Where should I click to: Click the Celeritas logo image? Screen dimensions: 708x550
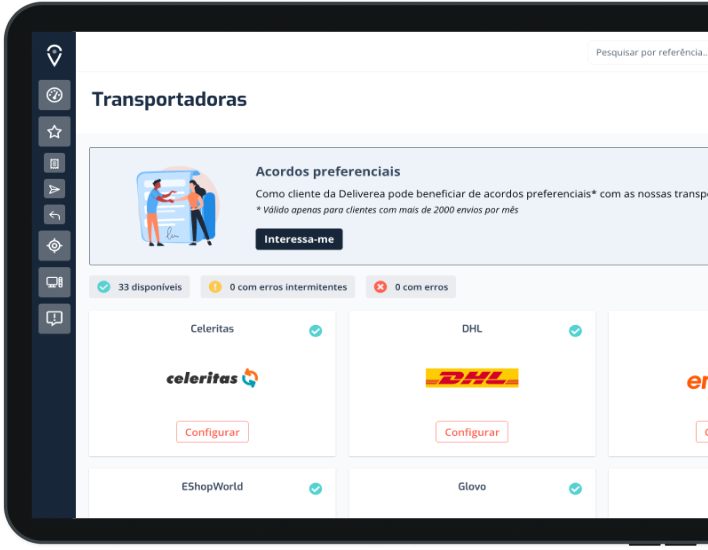(212, 378)
